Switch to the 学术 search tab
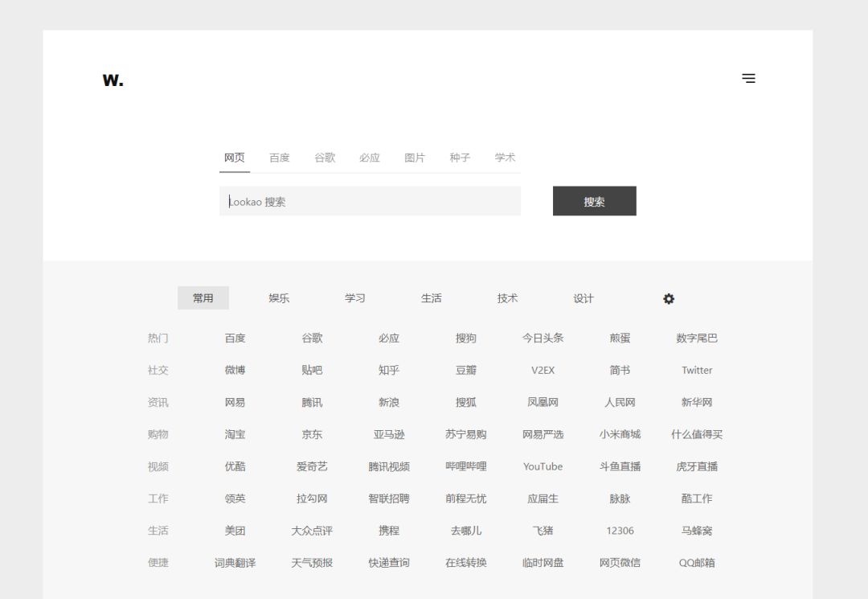The image size is (868, 599). pos(505,158)
